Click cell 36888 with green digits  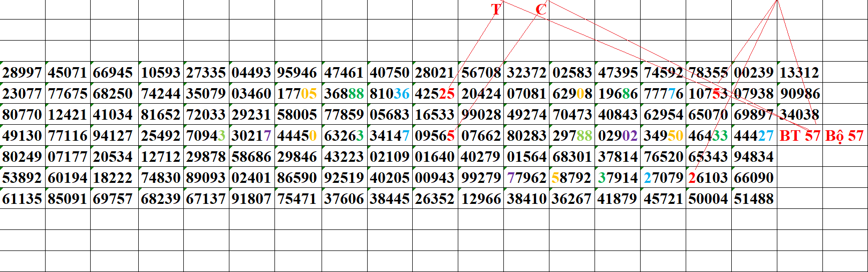(344, 94)
